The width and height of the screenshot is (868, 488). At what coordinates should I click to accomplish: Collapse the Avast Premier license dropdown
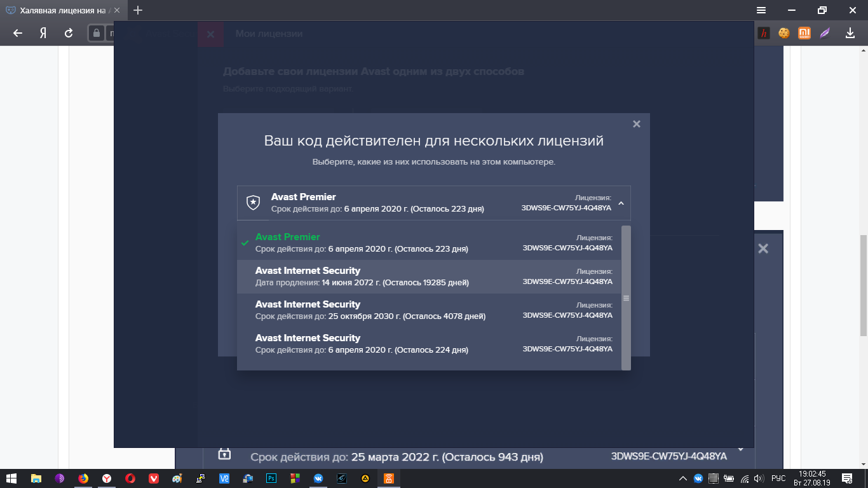coord(621,203)
